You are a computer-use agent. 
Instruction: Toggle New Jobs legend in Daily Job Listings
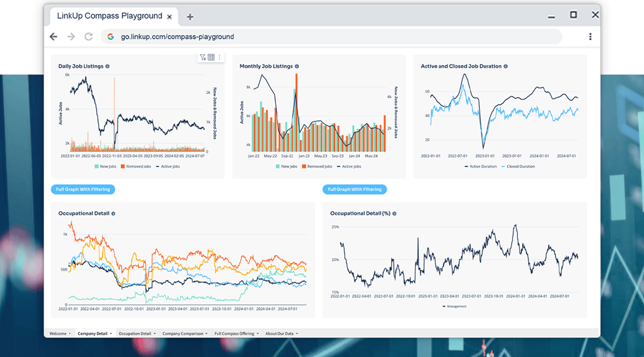click(x=105, y=167)
